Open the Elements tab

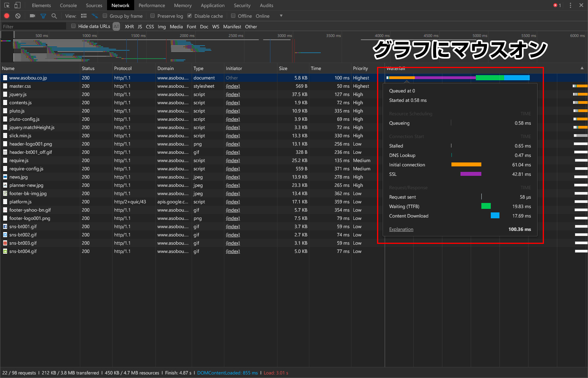pyautogui.click(x=41, y=6)
